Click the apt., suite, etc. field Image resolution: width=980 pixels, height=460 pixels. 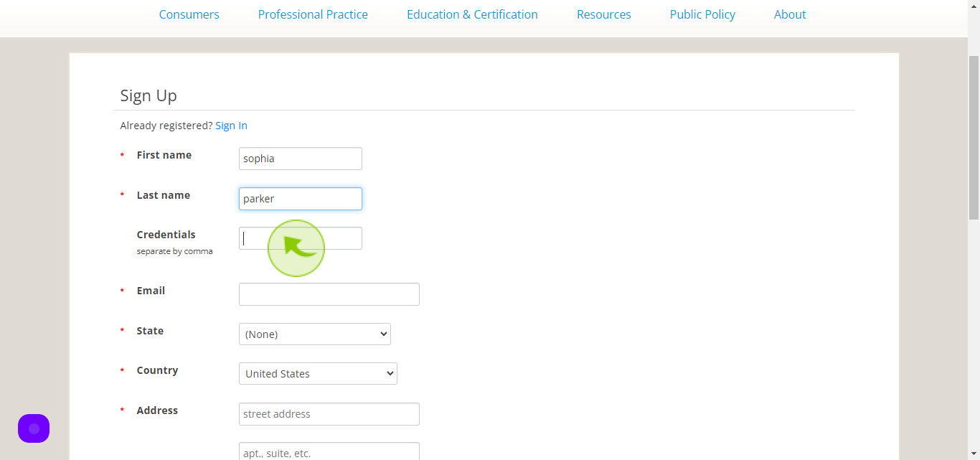coord(329,452)
